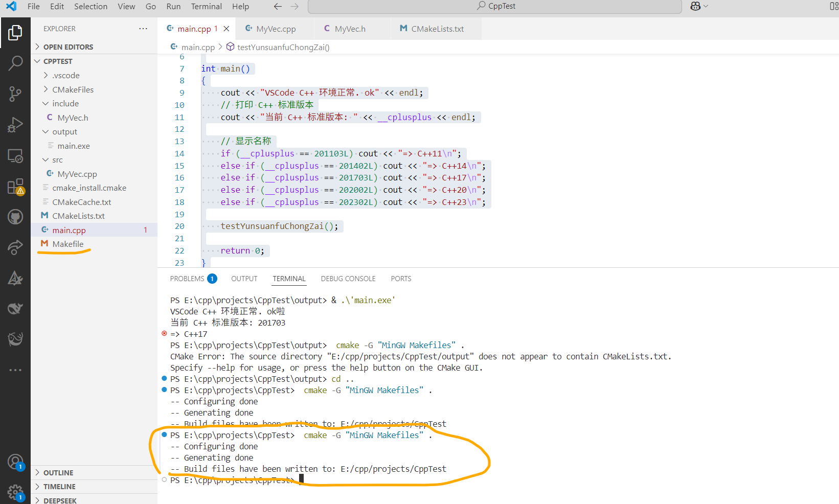Show the PORTS panel tab
The width and height of the screenshot is (839, 504).
click(x=401, y=279)
